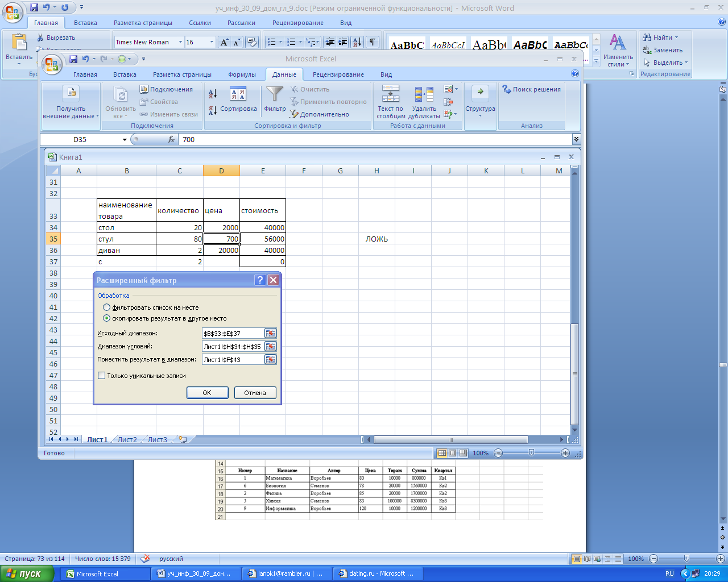Click the Excel Office button

[52, 65]
